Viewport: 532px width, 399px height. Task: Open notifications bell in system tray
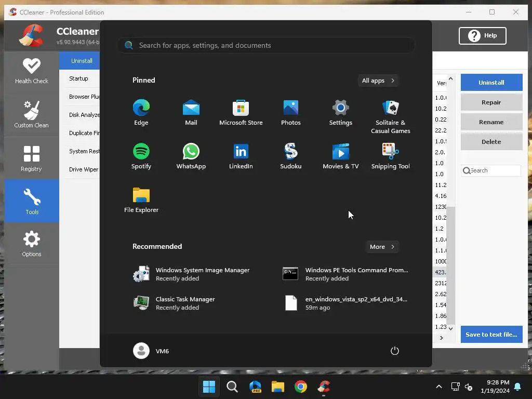click(x=518, y=387)
